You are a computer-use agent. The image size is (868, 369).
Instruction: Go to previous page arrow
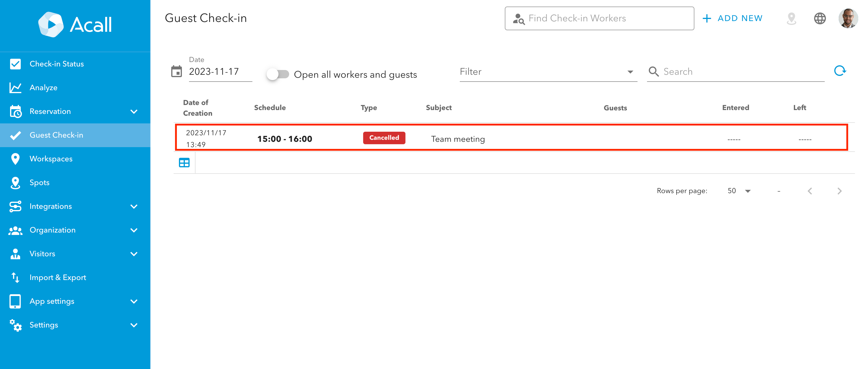click(810, 191)
